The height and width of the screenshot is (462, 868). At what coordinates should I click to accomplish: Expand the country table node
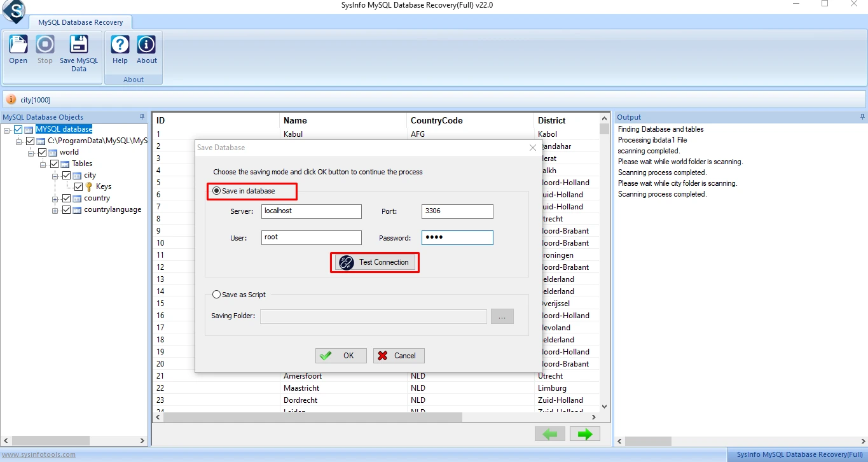(x=55, y=198)
